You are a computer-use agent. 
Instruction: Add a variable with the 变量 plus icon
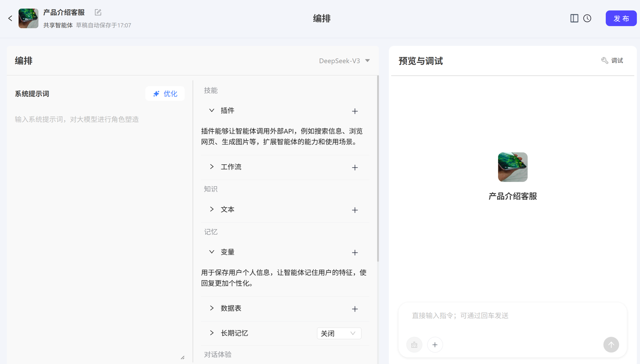pos(354,253)
